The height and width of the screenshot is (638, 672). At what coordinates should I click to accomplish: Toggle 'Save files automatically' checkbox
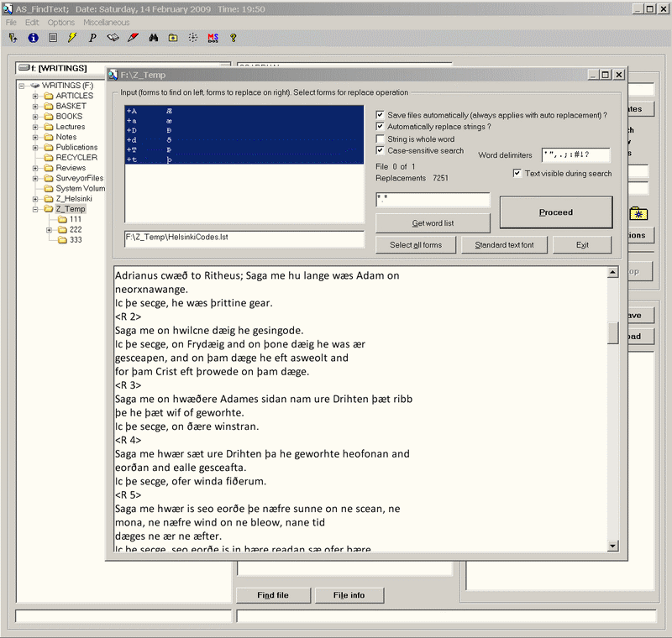pos(381,115)
